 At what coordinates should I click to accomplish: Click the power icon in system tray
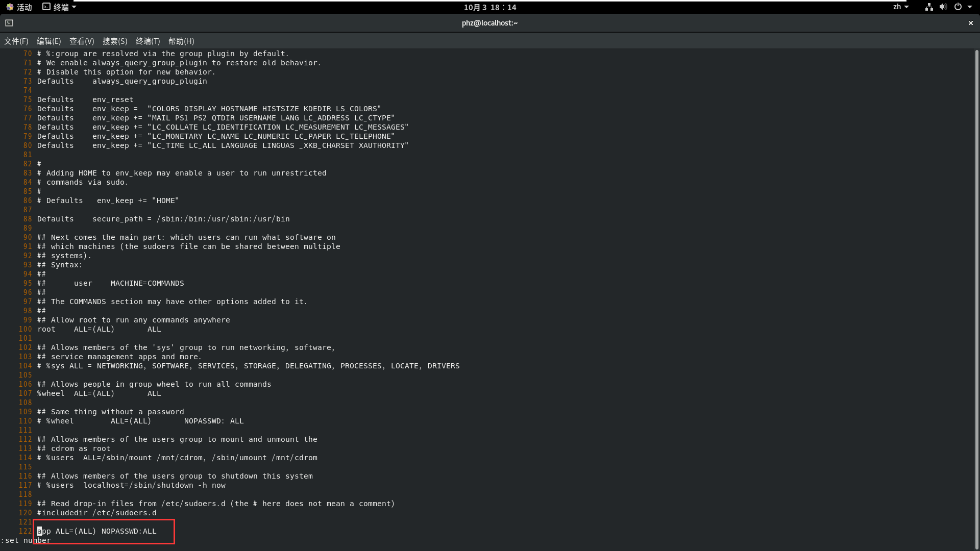pos(958,7)
